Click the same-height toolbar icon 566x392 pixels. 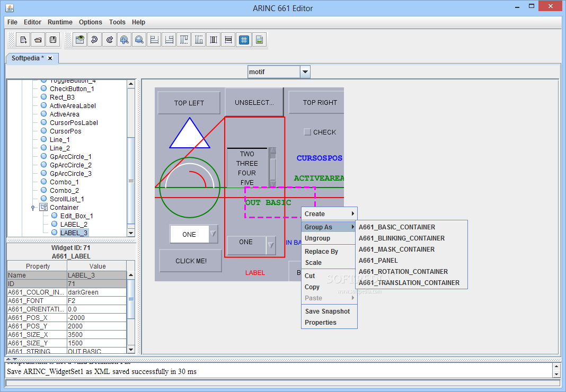(214, 40)
